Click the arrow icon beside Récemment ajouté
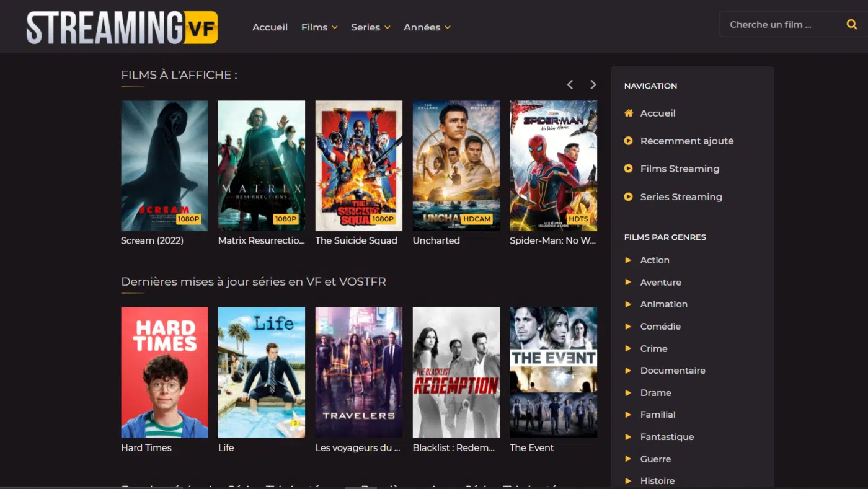 click(x=628, y=141)
